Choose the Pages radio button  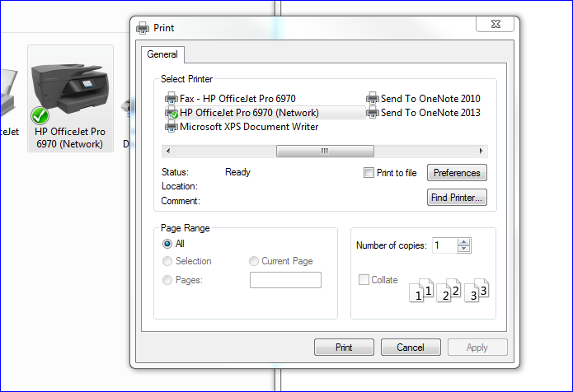click(167, 280)
